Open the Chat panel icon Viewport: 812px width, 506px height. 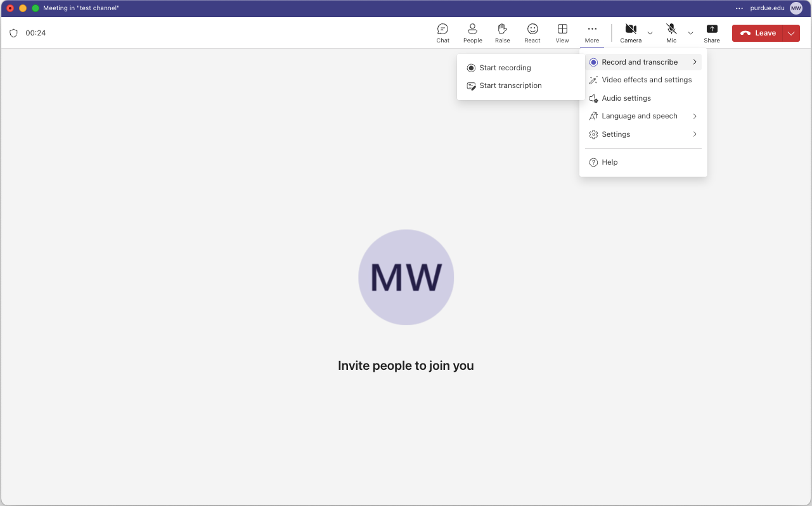[x=442, y=33]
